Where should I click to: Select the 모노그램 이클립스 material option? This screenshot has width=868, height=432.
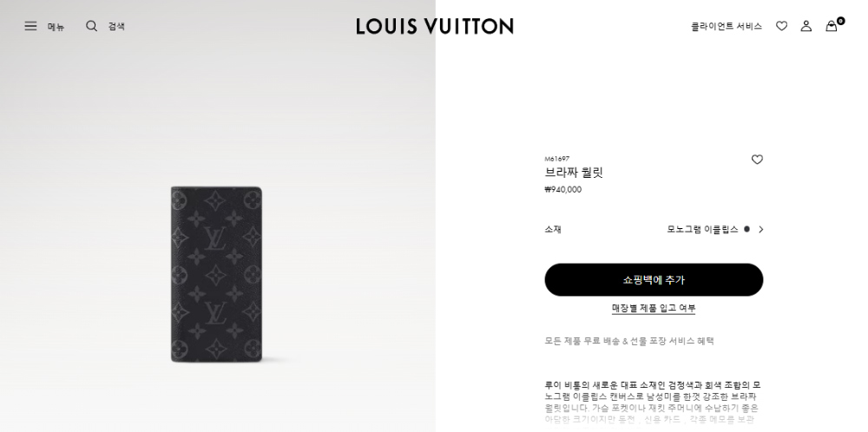pyautogui.click(x=702, y=230)
